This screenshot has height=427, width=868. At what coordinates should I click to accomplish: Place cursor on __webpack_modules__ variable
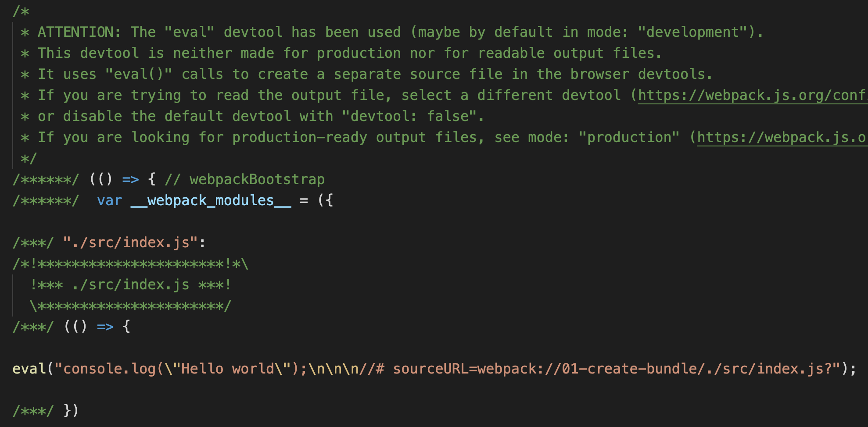(211, 200)
